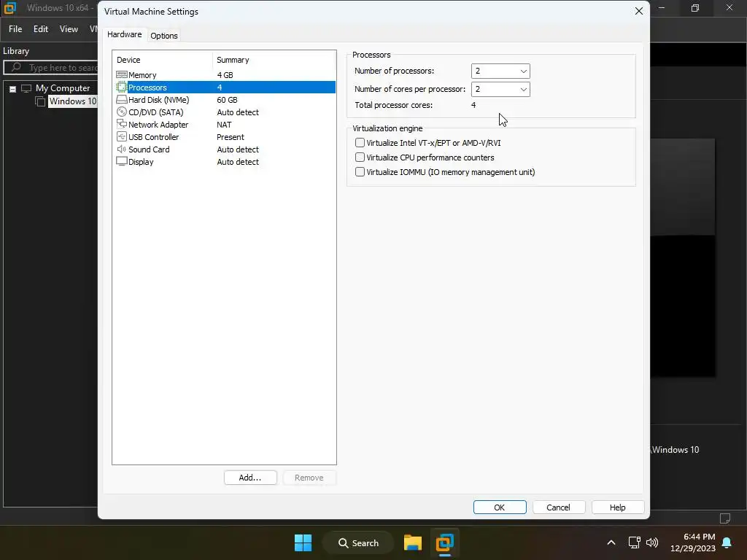747x560 pixels.
Task: Switch to the Options tab
Action: click(164, 36)
